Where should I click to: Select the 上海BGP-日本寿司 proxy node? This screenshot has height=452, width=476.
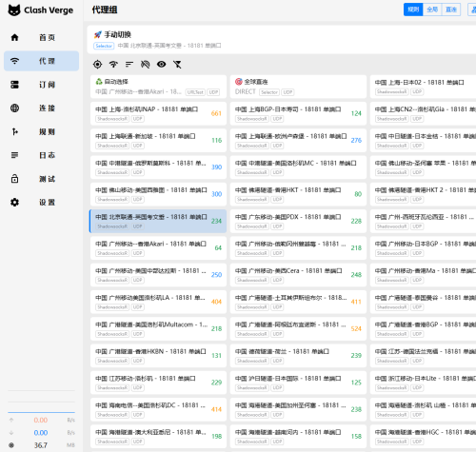tap(298, 113)
